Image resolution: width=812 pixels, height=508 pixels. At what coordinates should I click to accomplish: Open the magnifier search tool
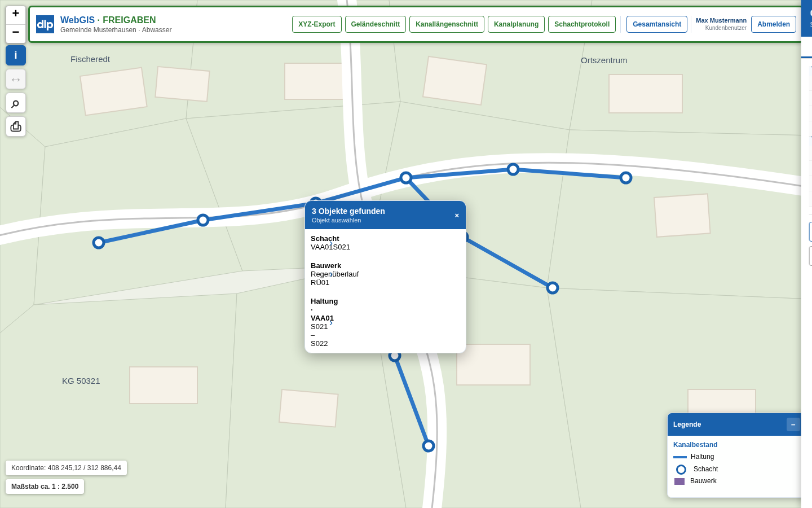tap(16, 103)
